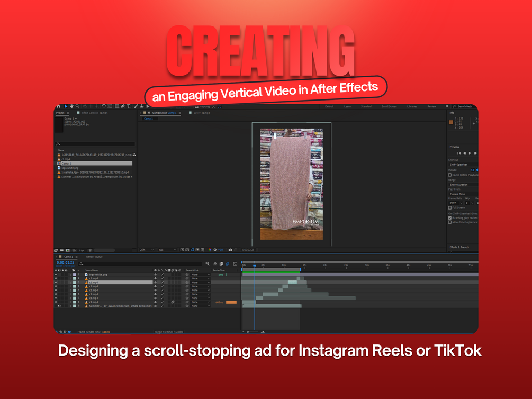Click Toggle Switches / Modes button

coord(169,332)
